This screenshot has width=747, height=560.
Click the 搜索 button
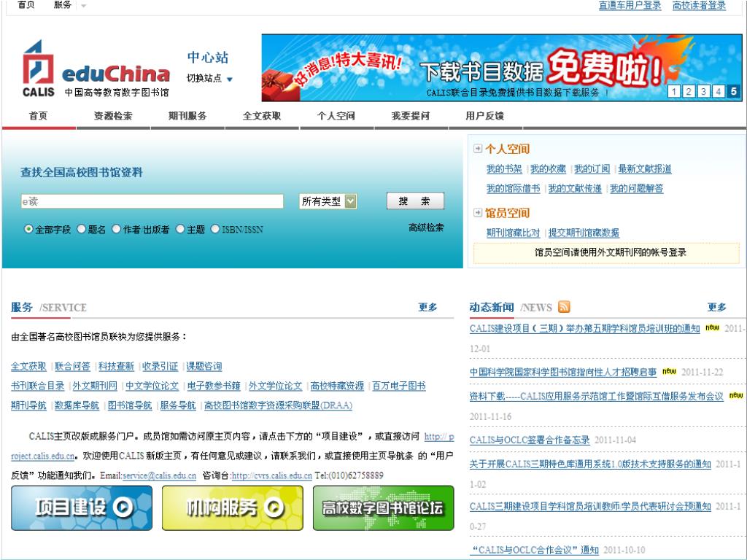[415, 201]
